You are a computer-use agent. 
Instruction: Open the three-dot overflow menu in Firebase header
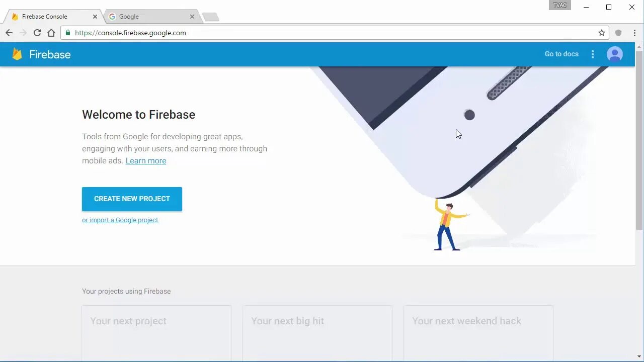pos(592,54)
